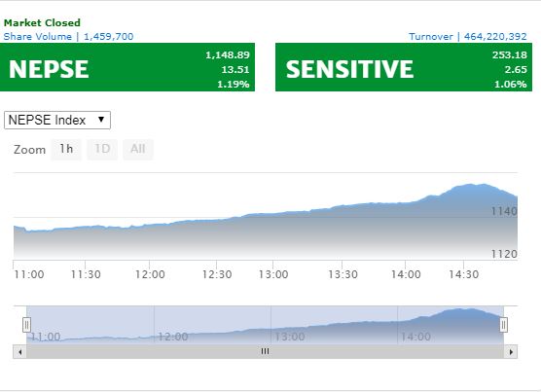Click the 11:30 chart axis label
541x392 pixels.
point(86,274)
